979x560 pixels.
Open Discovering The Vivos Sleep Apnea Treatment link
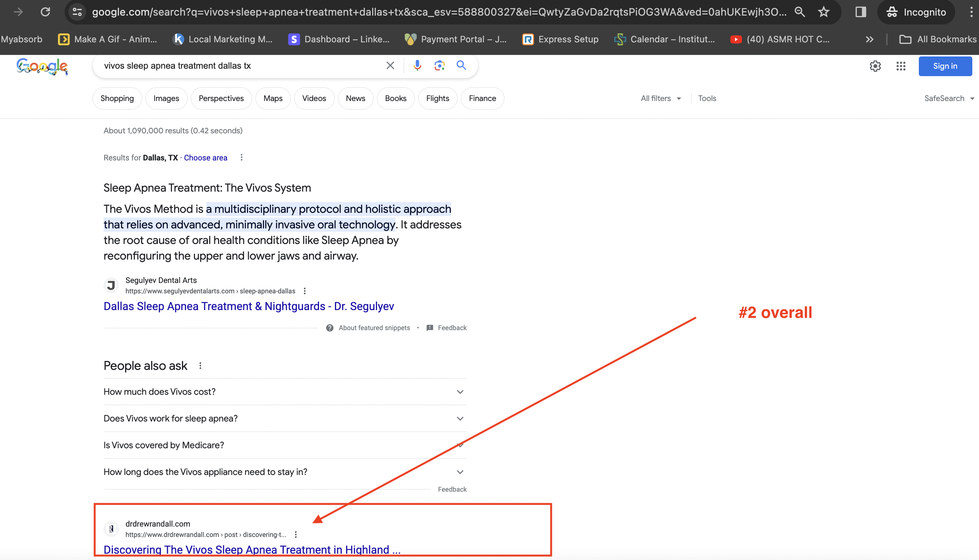252,550
